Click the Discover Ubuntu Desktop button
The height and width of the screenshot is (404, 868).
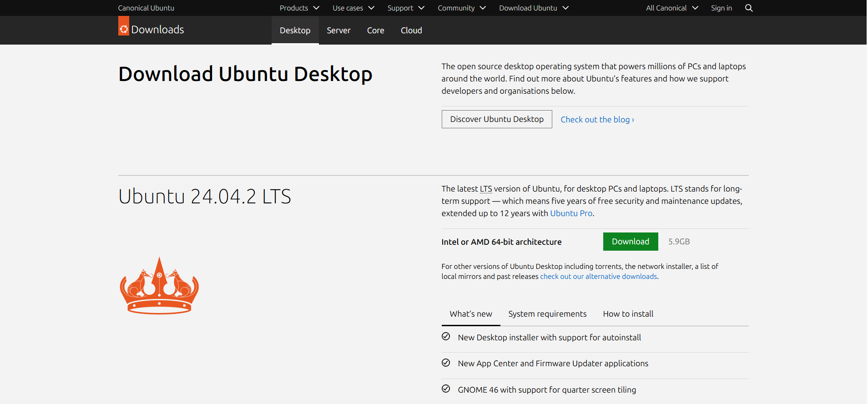[x=497, y=119]
